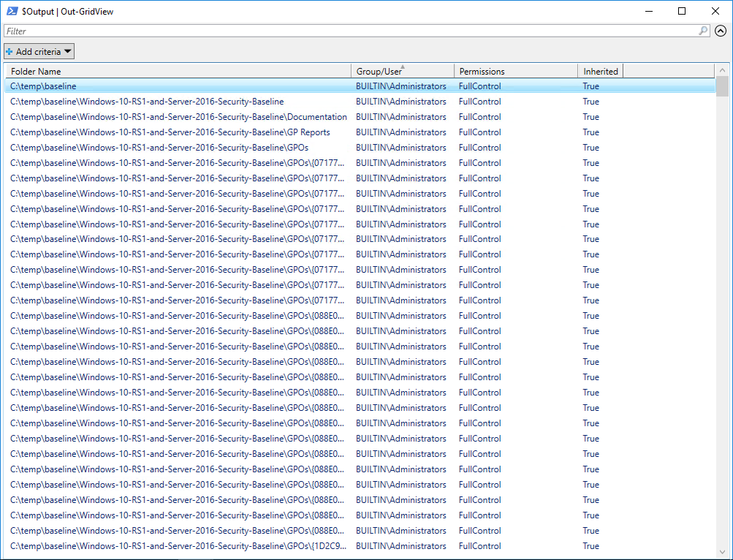Click the scrollbar down arrow
Screen dimensions: 733x560
point(722,552)
